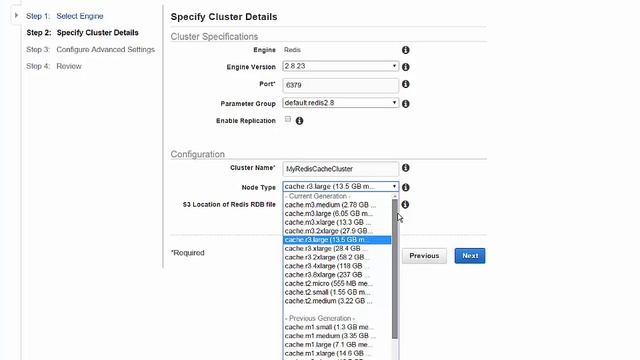Pick cache.m1.large (7.1 GB) option
640x360 pixels.
tap(337, 344)
